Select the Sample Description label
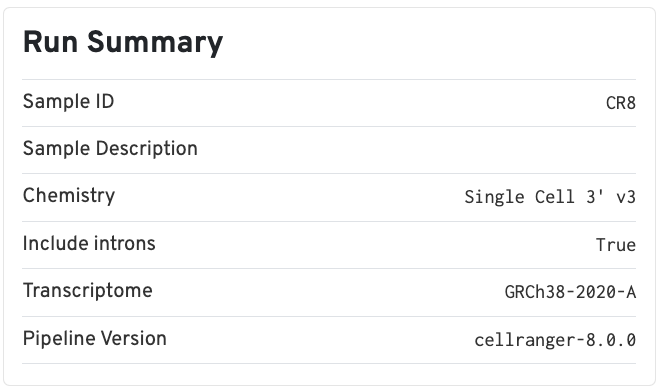The height and width of the screenshot is (388, 664). [110, 149]
